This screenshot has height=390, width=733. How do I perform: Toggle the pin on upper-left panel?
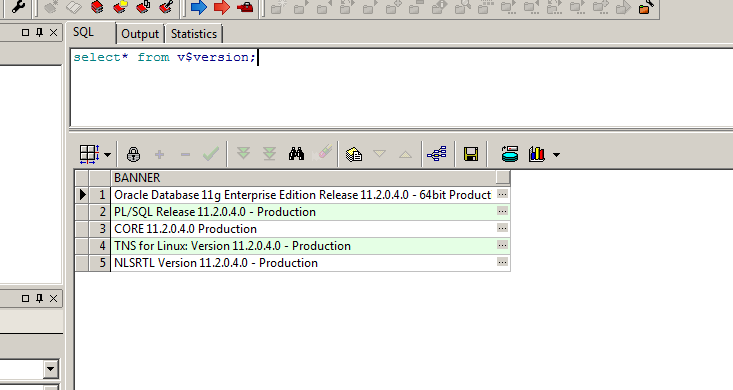(39, 32)
